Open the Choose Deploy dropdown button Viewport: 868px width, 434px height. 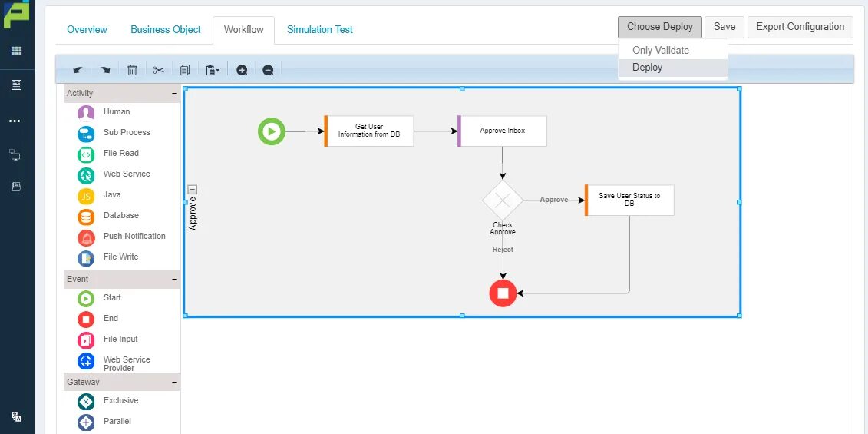(660, 27)
